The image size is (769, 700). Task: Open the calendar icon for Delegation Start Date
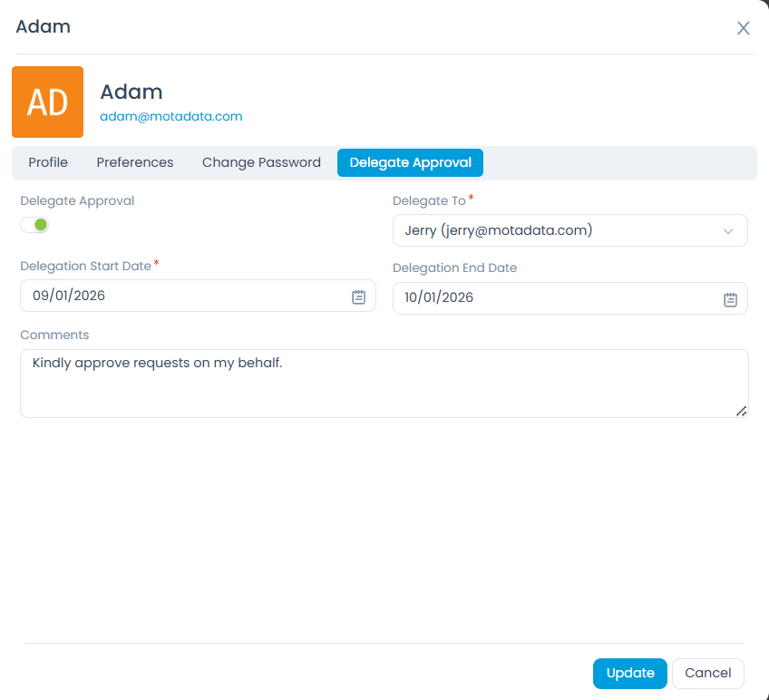tap(358, 297)
